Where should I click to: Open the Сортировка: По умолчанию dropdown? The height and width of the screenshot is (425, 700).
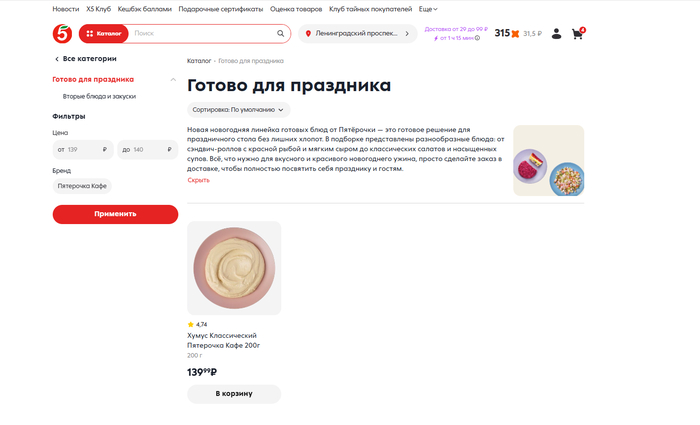tap(239, 110)
